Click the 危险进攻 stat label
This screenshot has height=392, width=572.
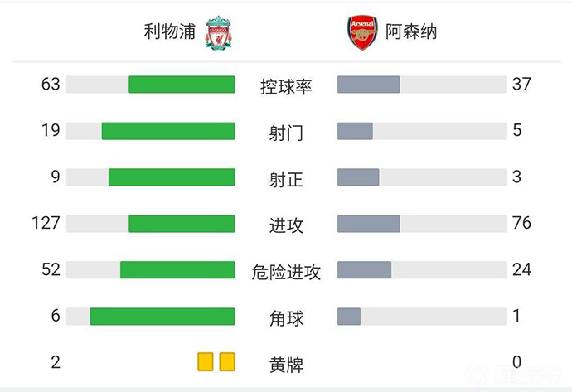286,271
